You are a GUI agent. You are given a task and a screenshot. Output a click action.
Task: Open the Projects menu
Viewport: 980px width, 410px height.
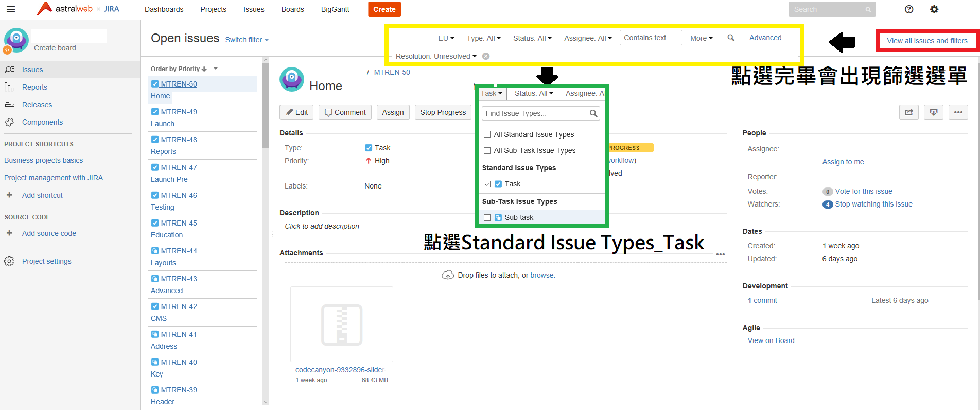click(213, 9)
